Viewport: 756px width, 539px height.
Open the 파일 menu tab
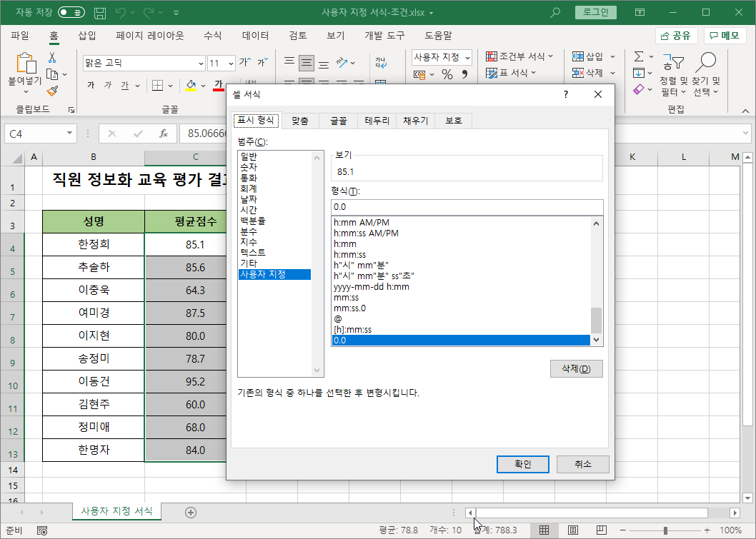click(x=20, y=36)
